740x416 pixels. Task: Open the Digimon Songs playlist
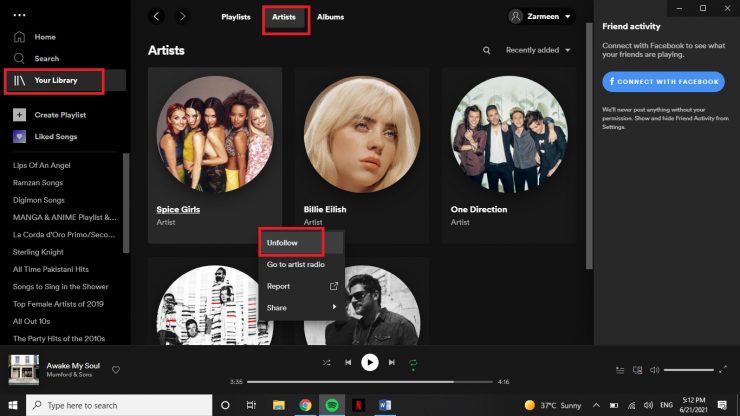point(39,200)
